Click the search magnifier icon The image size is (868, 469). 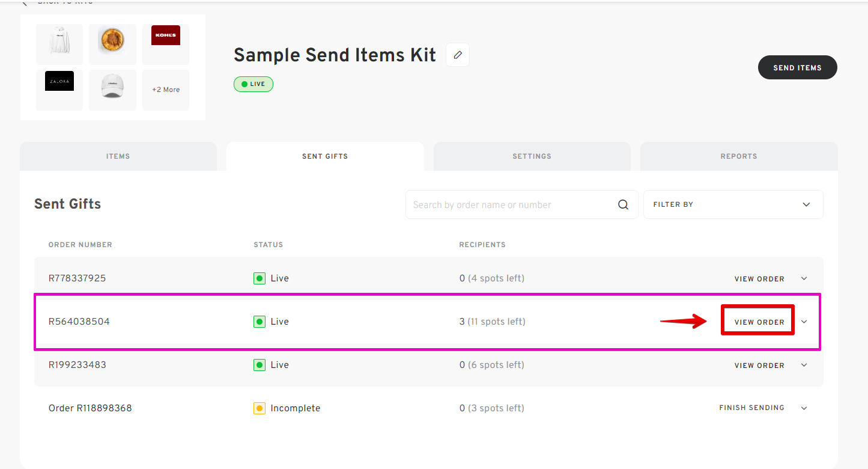[x=623, y=204]
